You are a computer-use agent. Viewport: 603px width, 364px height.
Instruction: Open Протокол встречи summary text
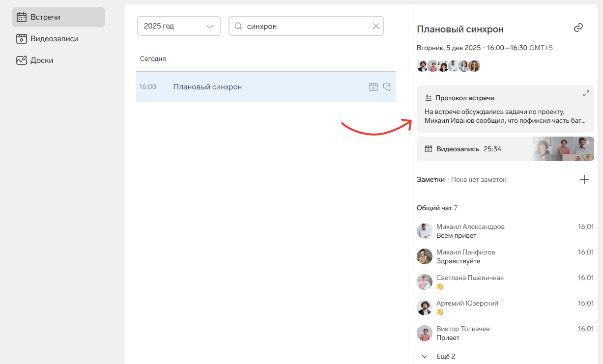[x=505, y=116]
